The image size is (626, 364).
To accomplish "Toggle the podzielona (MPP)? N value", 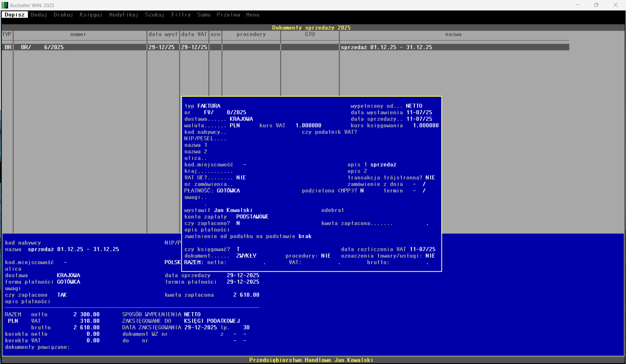I will pyautogui.click(x=362, y=191).
